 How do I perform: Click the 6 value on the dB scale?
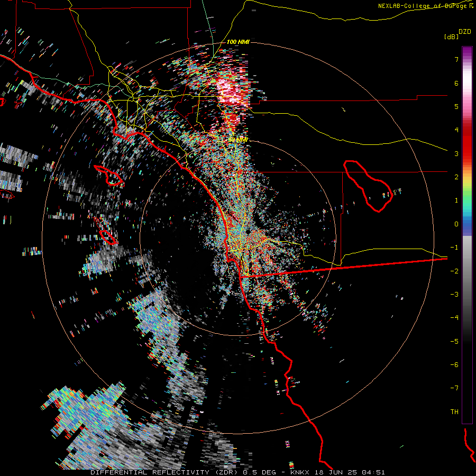click(456, 83)
